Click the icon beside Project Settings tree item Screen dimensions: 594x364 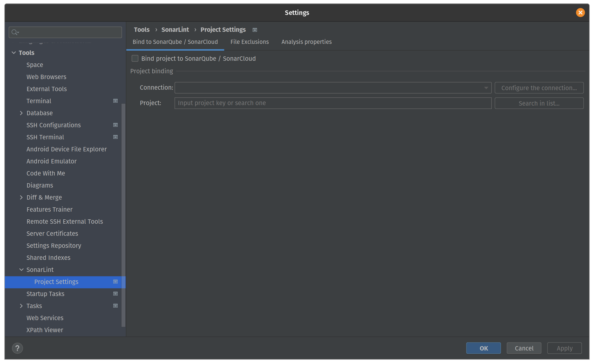[x=115, y=282]
